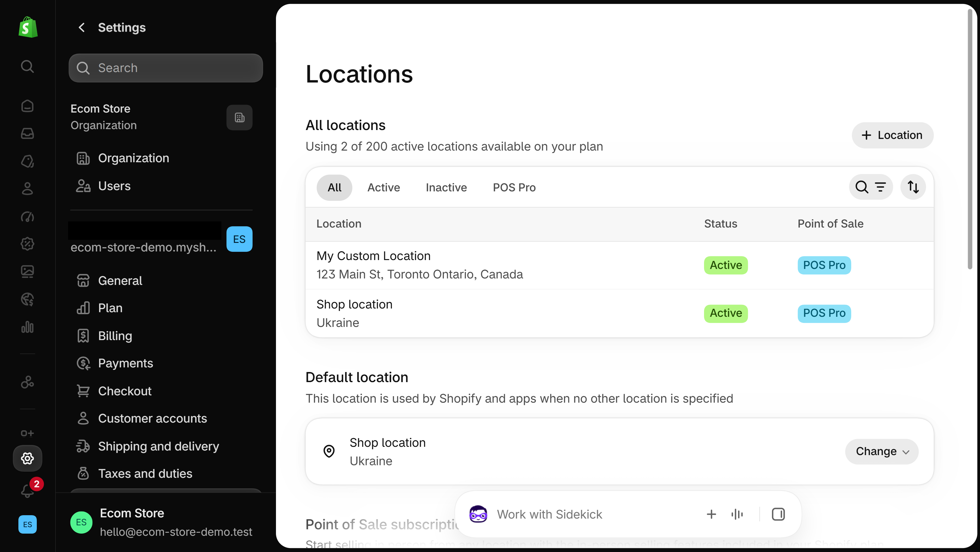Open the Settings gear icon in left rail
The image size is (980, 552).
coord(27,458)
